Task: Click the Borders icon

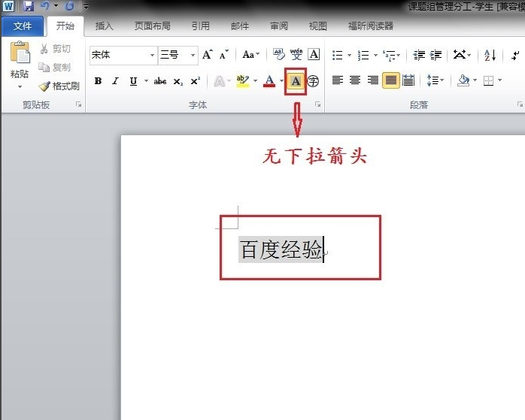Action: 488,80
